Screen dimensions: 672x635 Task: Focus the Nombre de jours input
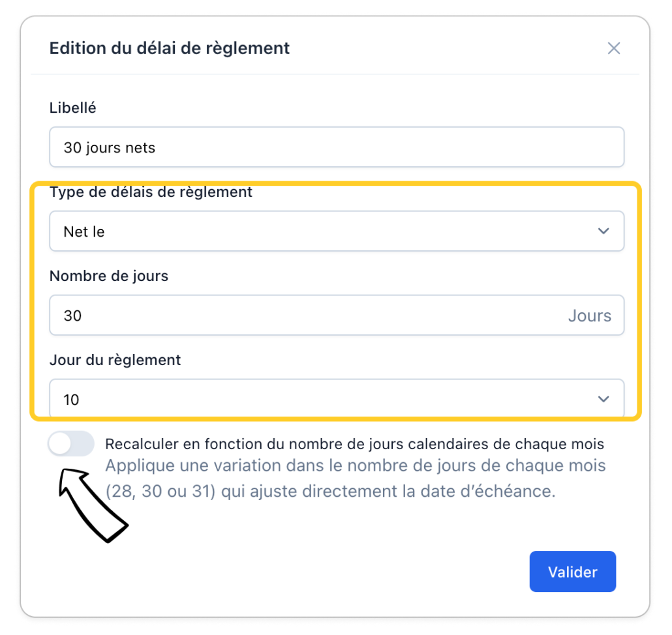point(307,316)
